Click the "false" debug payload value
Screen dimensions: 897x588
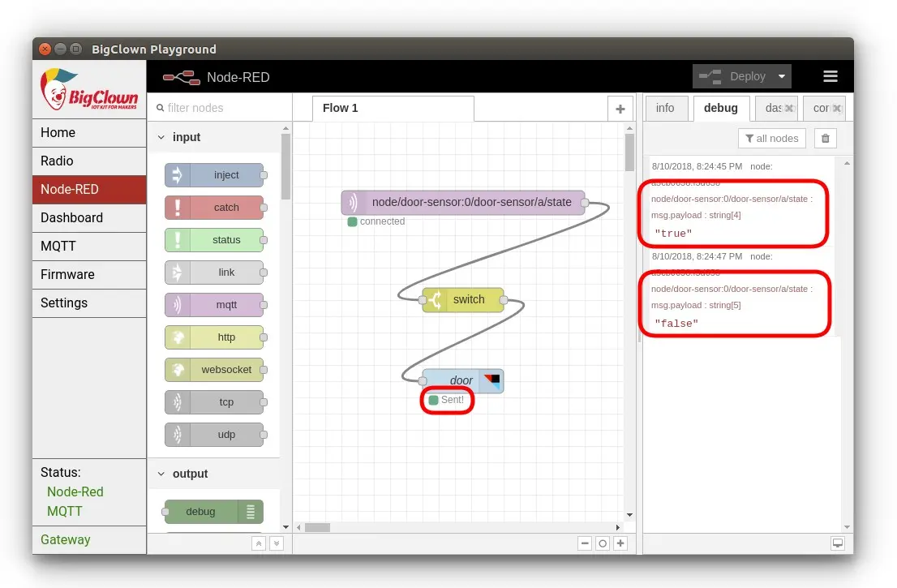[676, 324]
